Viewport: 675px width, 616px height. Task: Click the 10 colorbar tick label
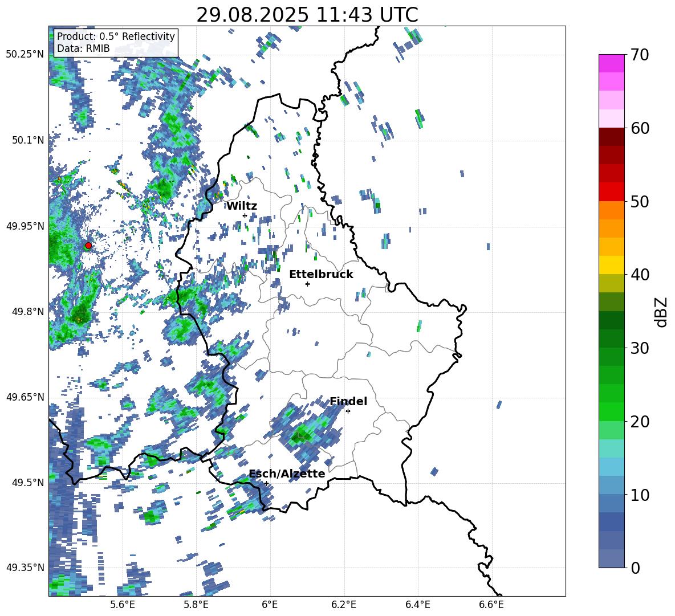click(640, 495)
